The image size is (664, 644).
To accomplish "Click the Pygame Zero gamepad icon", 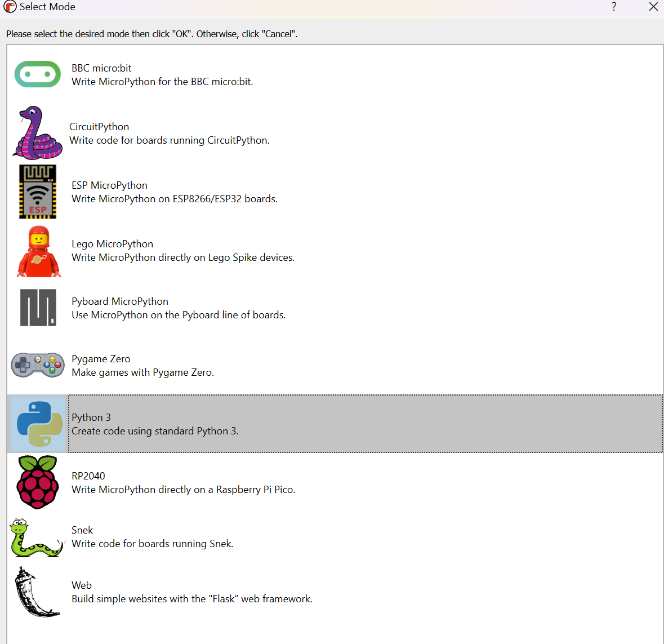I will coord(38,365).
